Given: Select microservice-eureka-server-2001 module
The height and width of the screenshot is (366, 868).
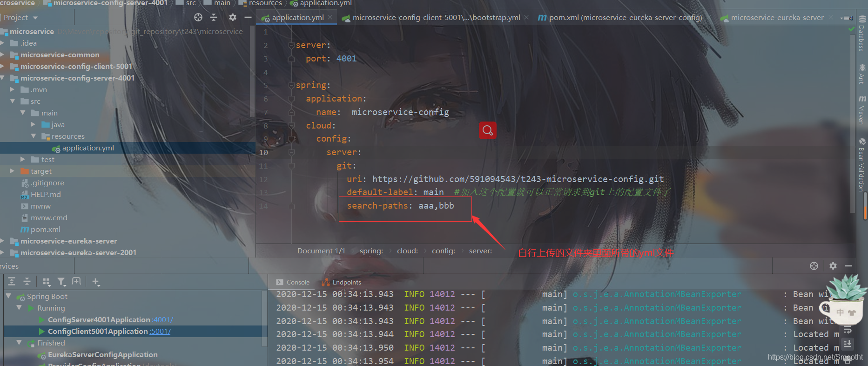Looking at the screenshot, I should coord(78,252).
